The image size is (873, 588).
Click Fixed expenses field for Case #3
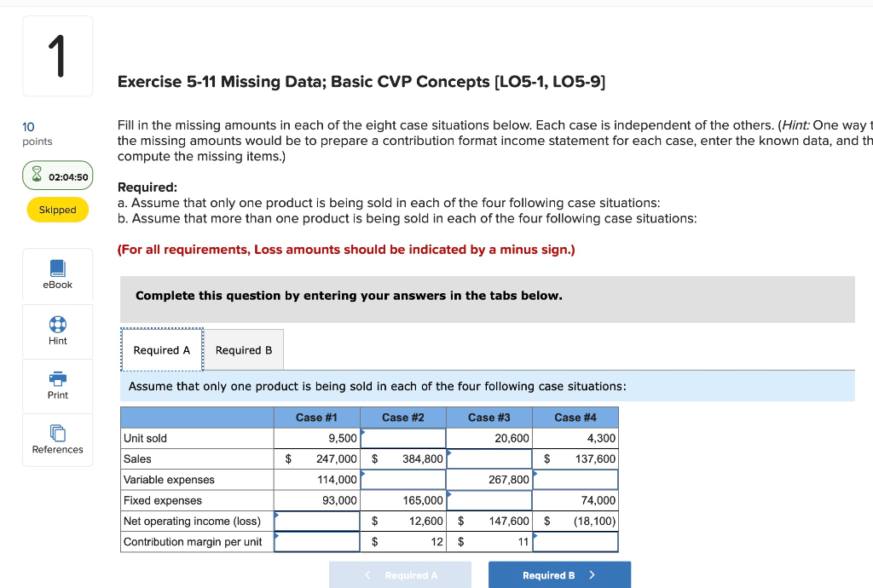[x=489, y=500]
